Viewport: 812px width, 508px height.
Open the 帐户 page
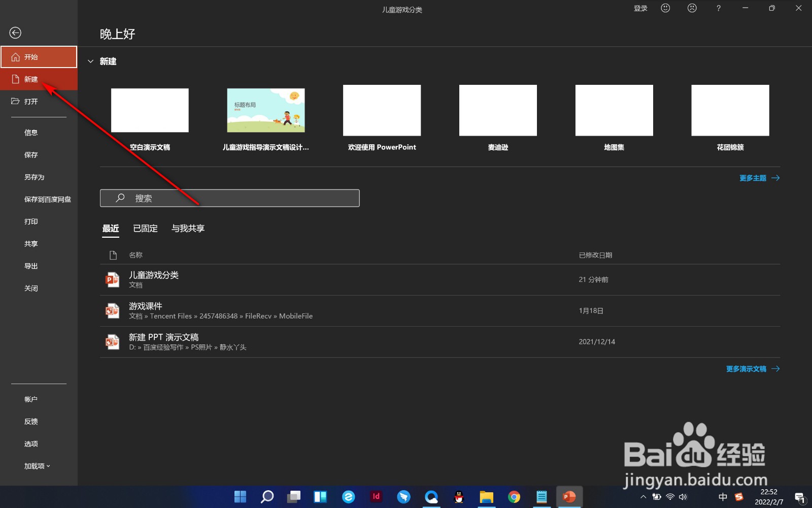(x=31, y=399)
